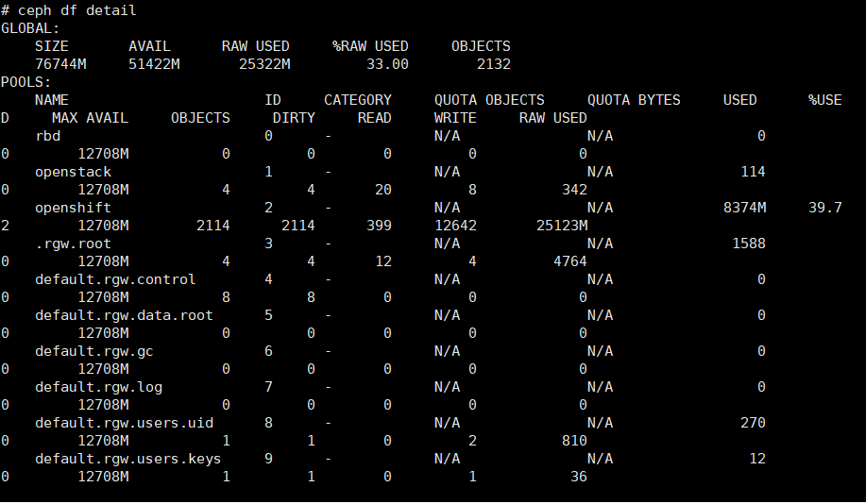
Task: Click the openshift %USED value '39.7'
Action: (825, 208)
